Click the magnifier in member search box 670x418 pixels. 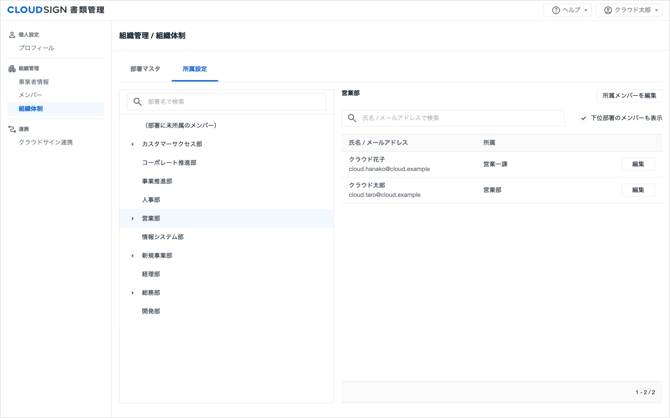[352, 118]
